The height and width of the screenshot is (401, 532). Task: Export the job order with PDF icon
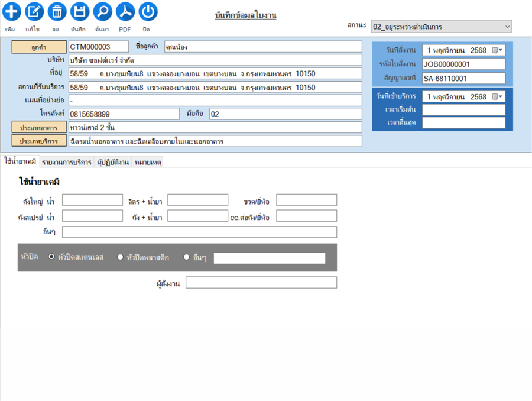[125, 11]
